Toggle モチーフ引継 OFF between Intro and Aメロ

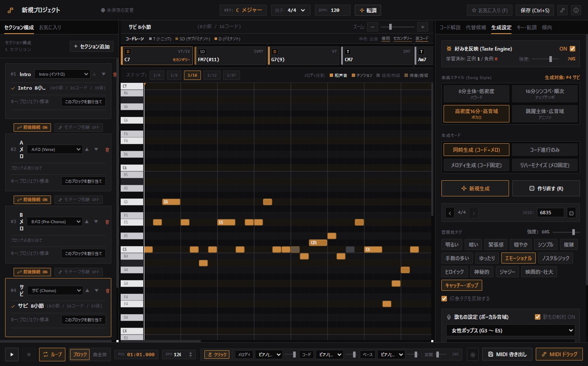[78, 128]
